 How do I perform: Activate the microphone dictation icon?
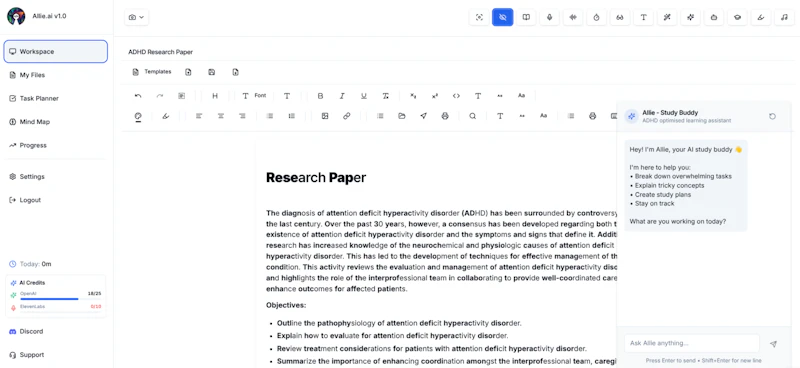[549, 17]
